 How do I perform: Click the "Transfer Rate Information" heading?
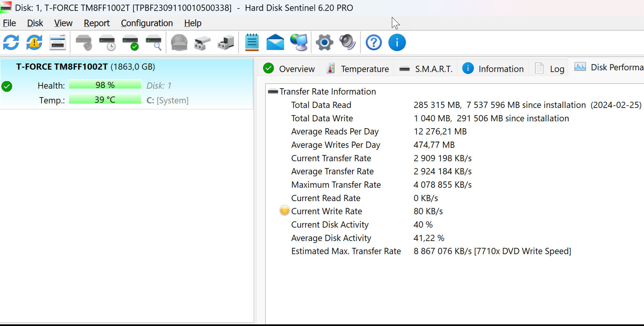328,92
